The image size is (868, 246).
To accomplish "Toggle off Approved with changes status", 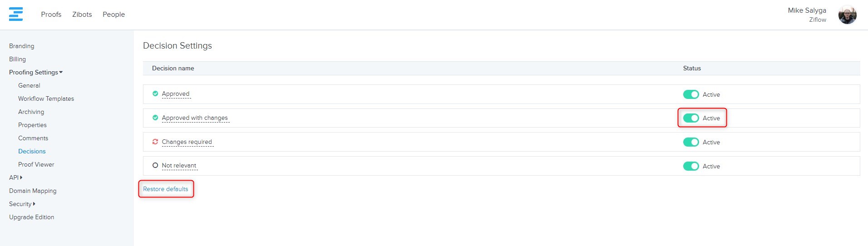I will click(691, 118).
